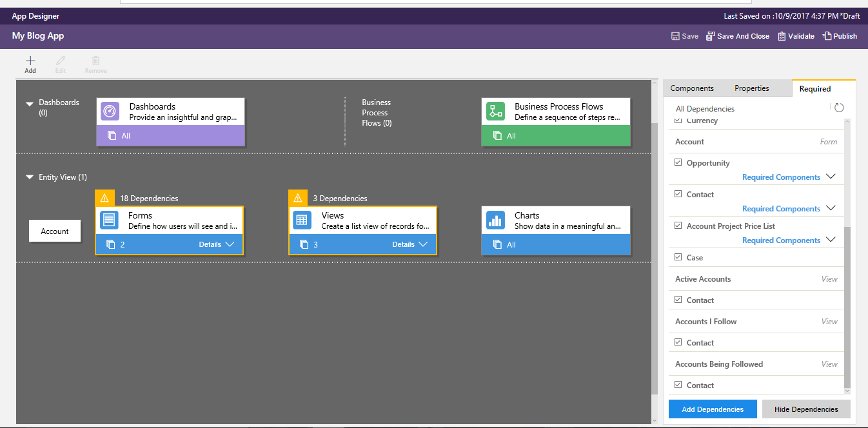Uncheck the Case dependency checkbox
The image size is (868, 428).
[678, 257]
